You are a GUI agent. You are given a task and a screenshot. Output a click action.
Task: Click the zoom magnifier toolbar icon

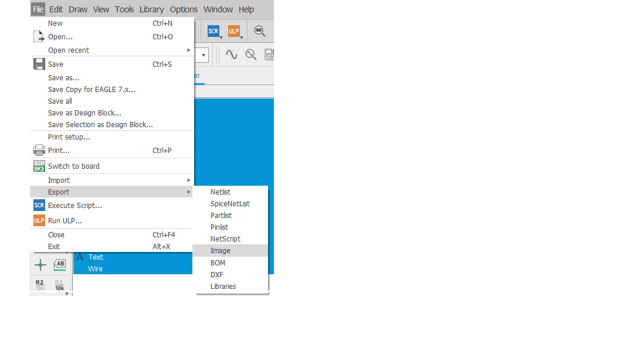[260, 31]
